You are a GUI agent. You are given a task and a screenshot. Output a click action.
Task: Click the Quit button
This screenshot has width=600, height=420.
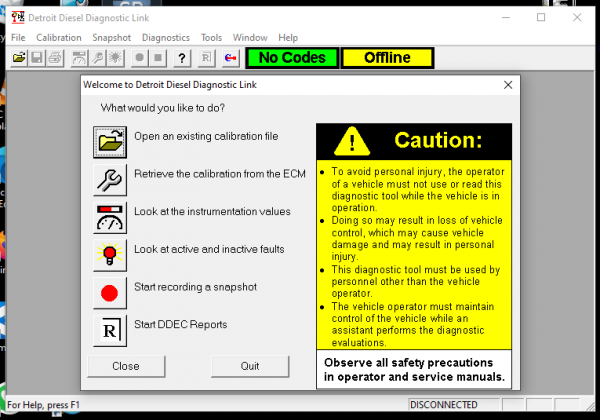tap(250, 366)
